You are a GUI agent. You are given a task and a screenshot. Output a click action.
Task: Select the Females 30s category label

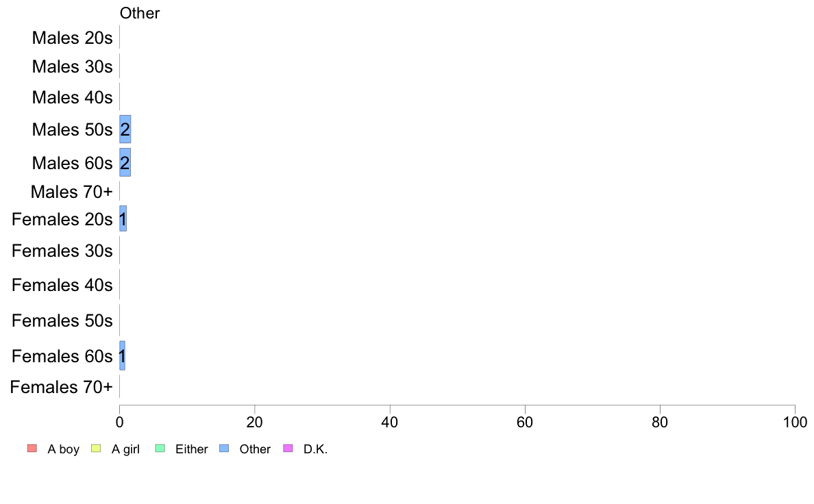(62, 251)
